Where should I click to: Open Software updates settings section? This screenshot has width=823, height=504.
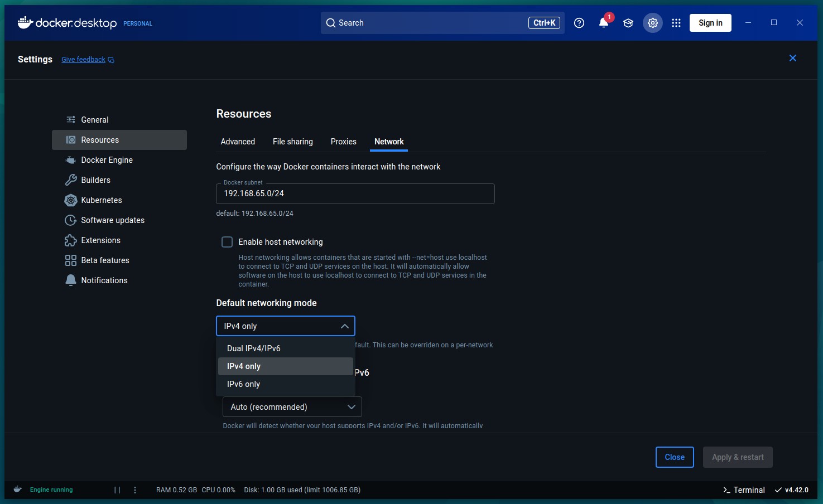pos(119,220)
